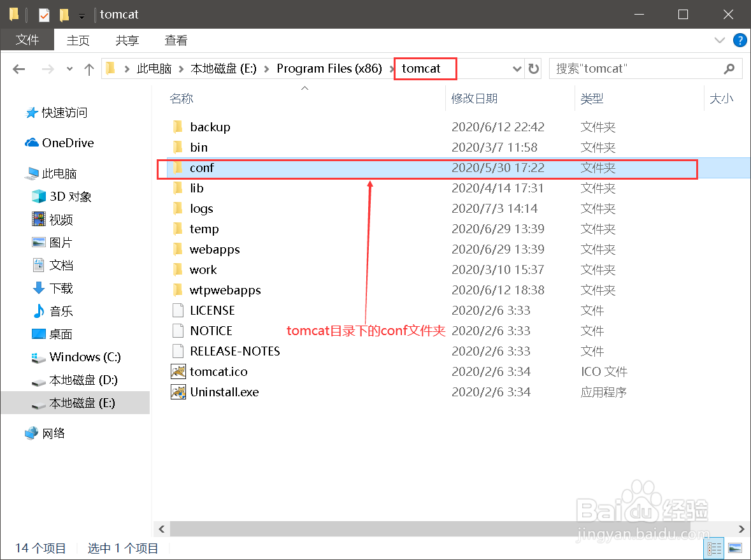Select the NOTICE file icon
Screen dimensions: 751x560
click(178, 331)
